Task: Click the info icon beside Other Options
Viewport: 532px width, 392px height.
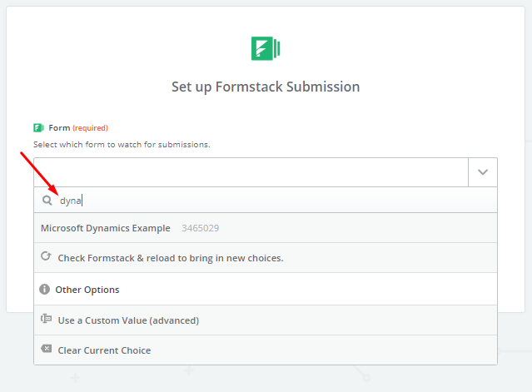Action: [x=45, y=290]
